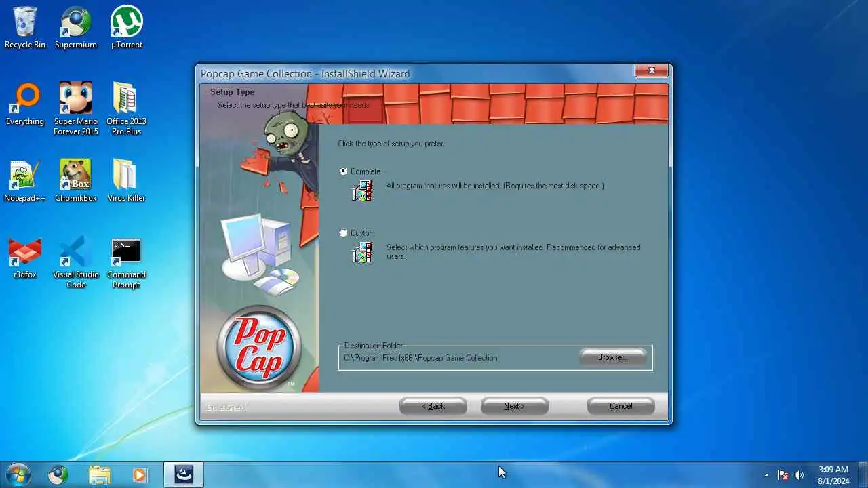
Task: Click the 'All program features will be installed' text
Action: (495, 186)
